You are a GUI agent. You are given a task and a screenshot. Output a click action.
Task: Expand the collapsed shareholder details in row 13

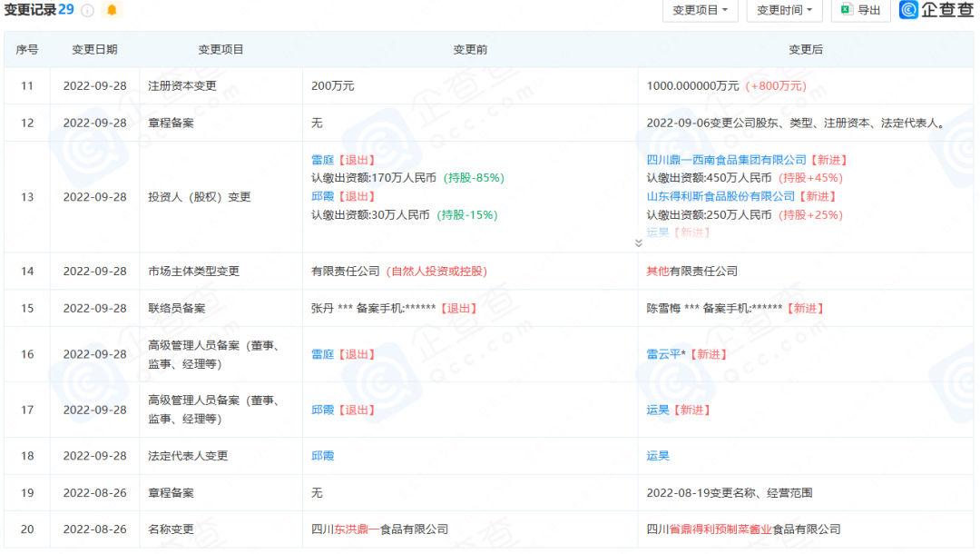[638, 242]
